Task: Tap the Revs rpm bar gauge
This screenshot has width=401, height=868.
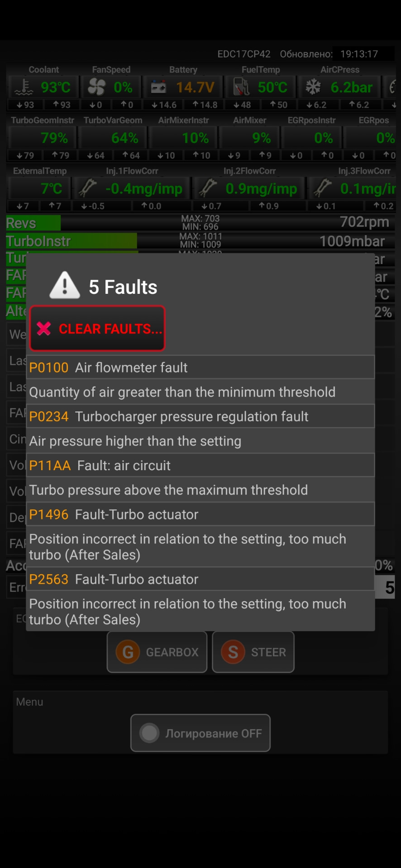Action: [x=200, y=222]
